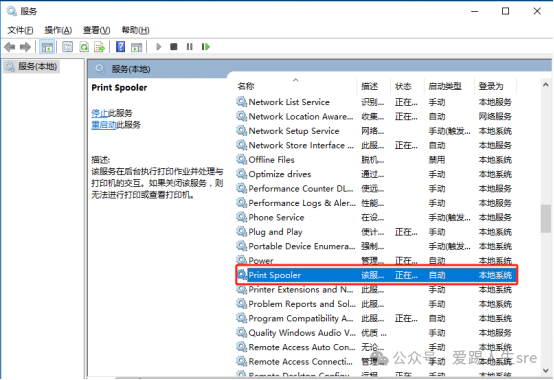This screenshot has height=380, width=554.
Task: Sort by the 登录为 column header
Action: click(x=491, y=86)
